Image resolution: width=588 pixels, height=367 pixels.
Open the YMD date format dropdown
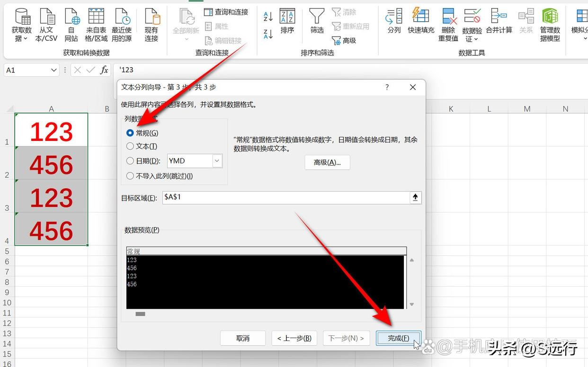(x=217, y=161)
